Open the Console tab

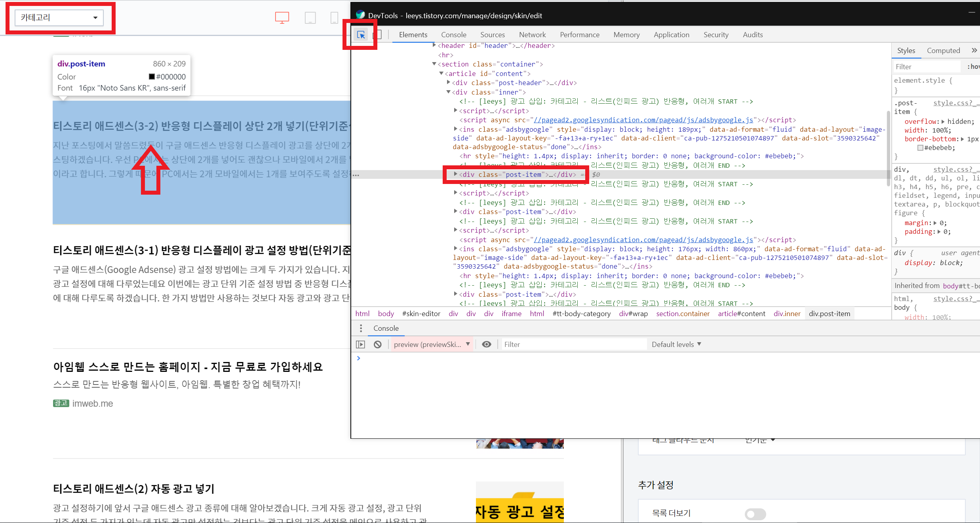point(453,35)
